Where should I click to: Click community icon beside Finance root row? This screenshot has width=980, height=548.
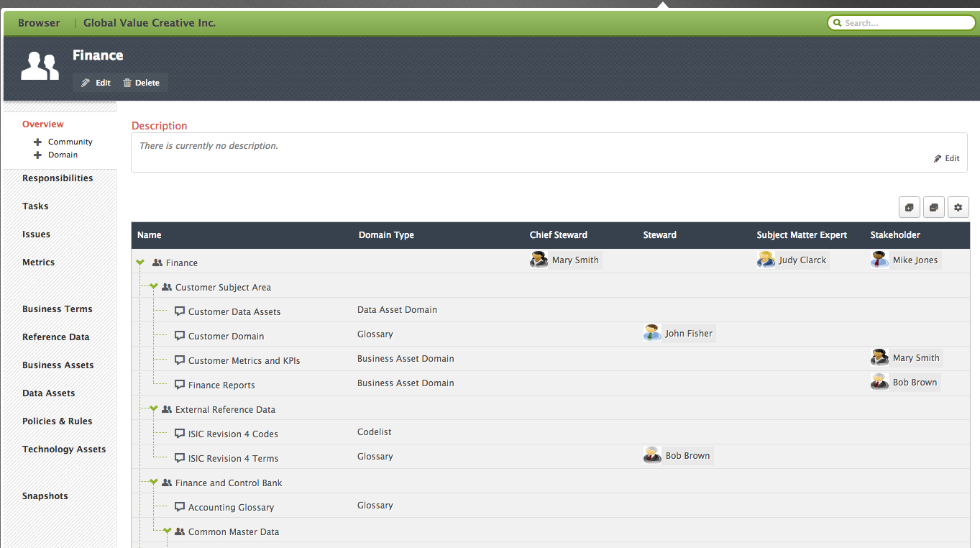[157, 262]
